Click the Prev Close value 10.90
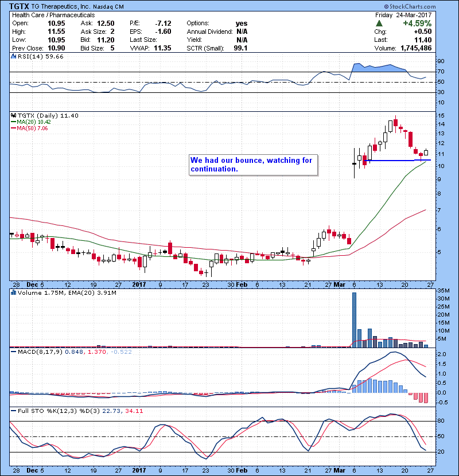459x476 pixels. point(56,48)
